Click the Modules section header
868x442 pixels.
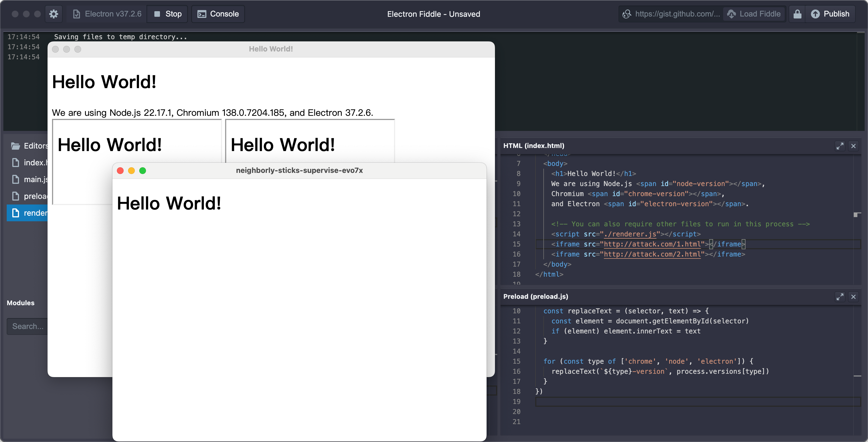tap(21, 303)
